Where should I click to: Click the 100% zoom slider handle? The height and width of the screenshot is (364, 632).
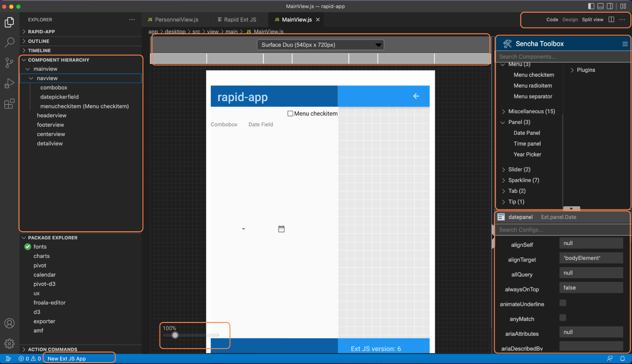pyautogui.click(x=175, y=335)
